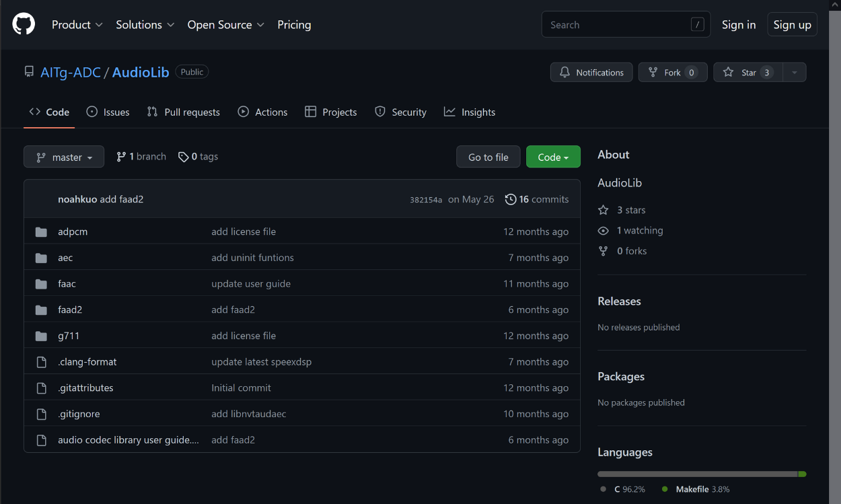
Task: Star the AudioLib repository
Action: [747, 73]
